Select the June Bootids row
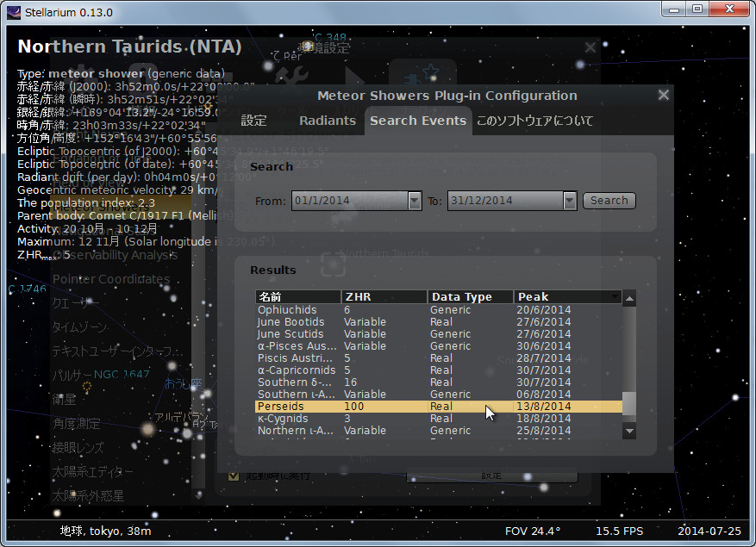Viewport: 756px width, 547px height. (438, 322)
